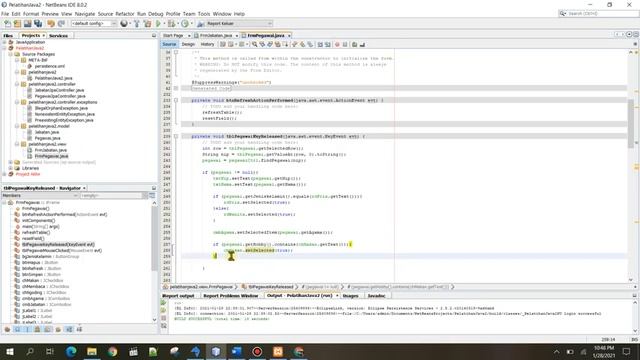This screenshot has width=640, height=360.
Task: Click the red Start Macro Recording icon
Action: point(337,44)
